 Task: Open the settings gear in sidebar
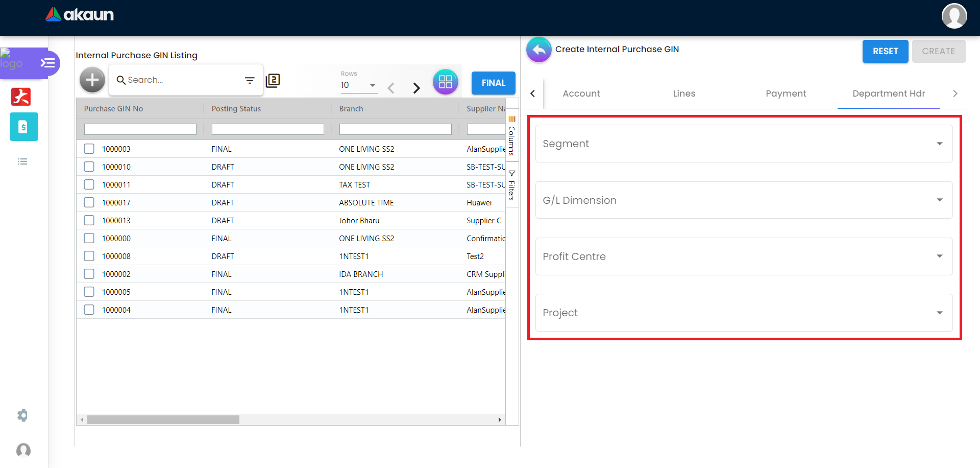click(22, 415)
